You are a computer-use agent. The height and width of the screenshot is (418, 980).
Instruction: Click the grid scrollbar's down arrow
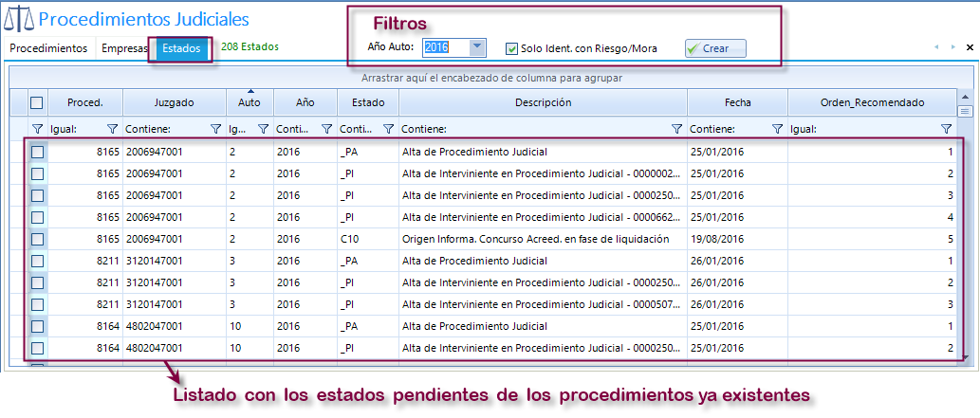(x=966, y=358)
